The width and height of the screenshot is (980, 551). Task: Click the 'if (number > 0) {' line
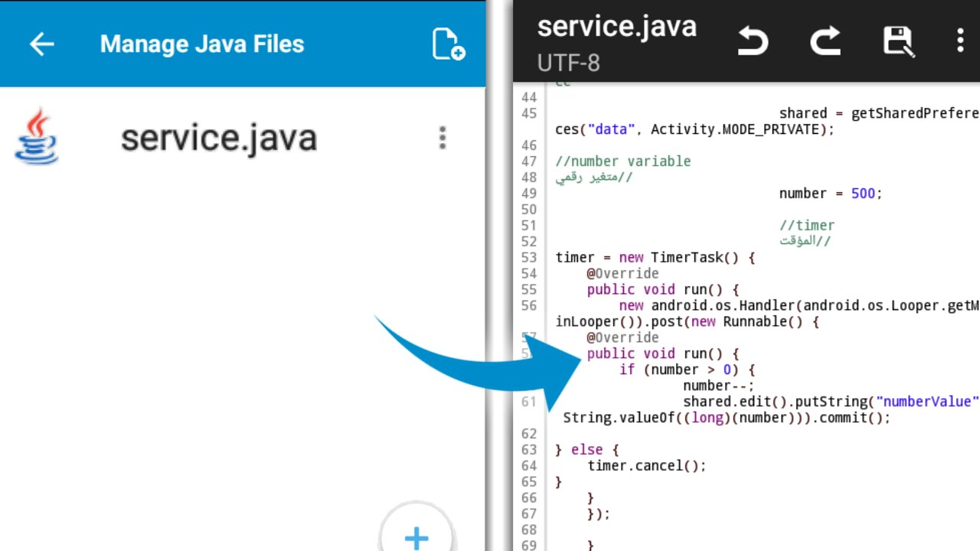[688, 370]
